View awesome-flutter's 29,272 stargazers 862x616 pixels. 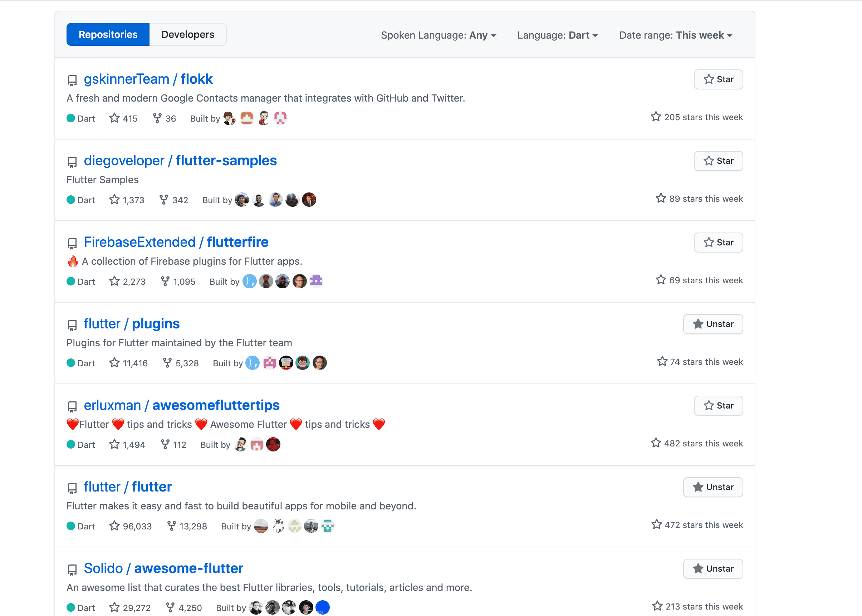pos(130,608)
